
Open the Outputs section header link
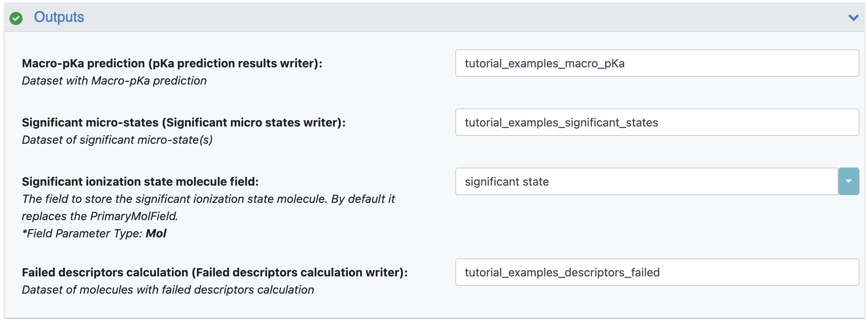pyautogui.click(x=59, y=17)
